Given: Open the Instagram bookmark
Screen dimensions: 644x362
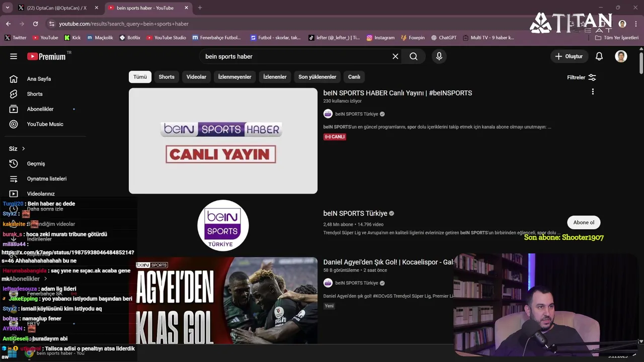Looking at the screenshot, I should [x=380, y=38].
